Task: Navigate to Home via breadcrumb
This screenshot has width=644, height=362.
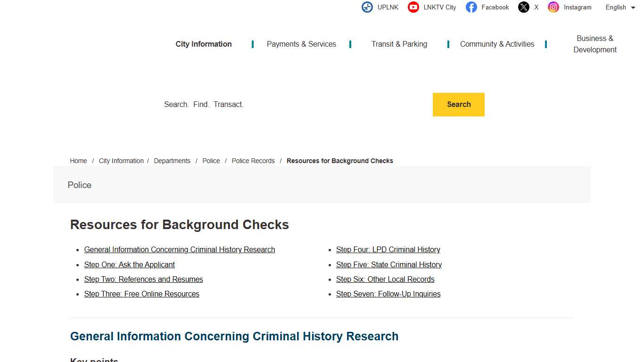Action: [78, 161]
